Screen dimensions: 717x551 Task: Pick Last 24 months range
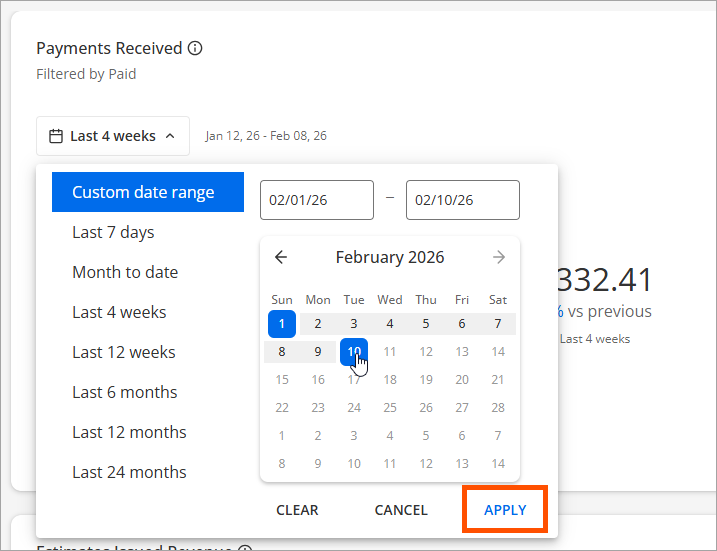[129, 472]
